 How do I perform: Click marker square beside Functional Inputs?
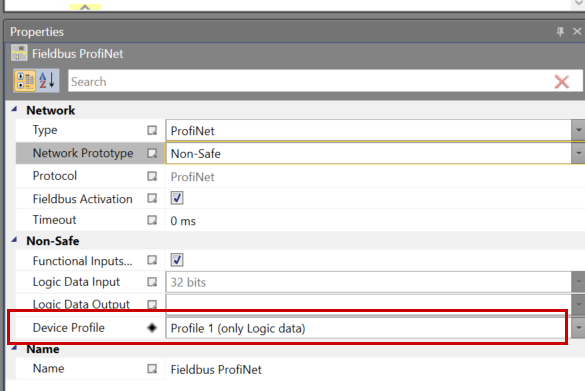coord(152,260)
